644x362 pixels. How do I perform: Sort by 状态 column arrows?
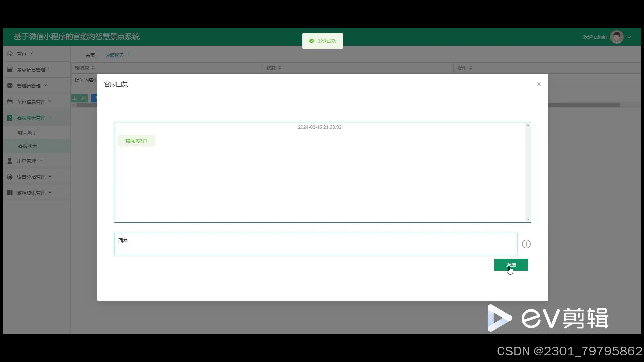click(280, 68)
